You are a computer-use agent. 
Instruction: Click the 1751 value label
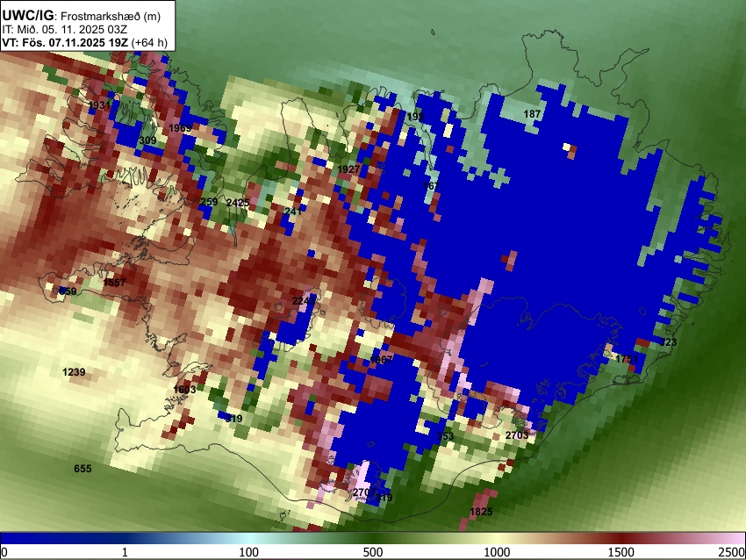pyautogui.click(x=627, y=359)
